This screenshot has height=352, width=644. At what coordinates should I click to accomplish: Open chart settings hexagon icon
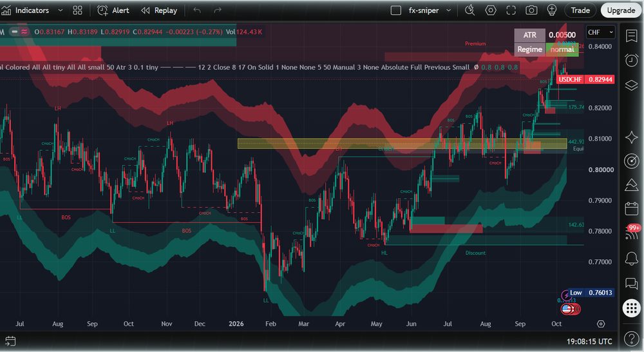[x=490, y=10]
